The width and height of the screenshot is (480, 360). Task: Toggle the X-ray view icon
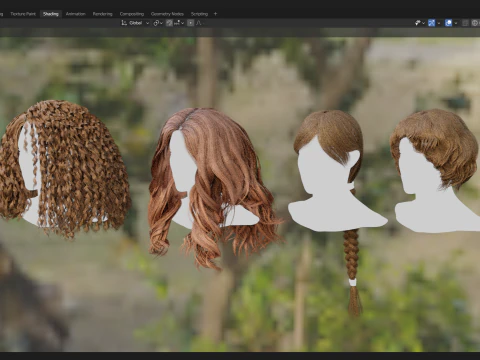click(x=465, y=23)
